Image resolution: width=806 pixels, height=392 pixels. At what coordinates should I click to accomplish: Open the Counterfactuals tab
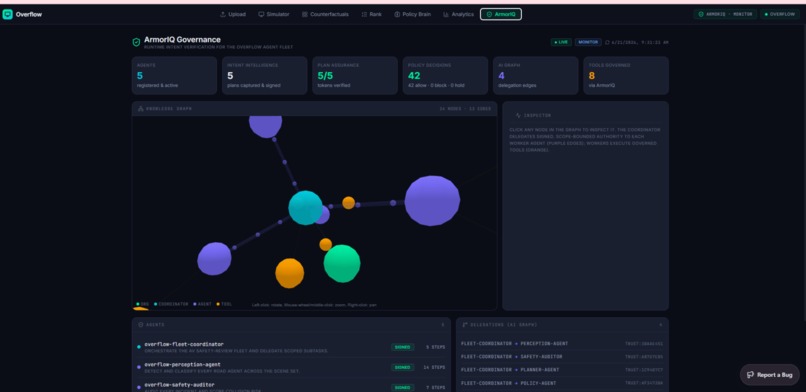[325, 14]
